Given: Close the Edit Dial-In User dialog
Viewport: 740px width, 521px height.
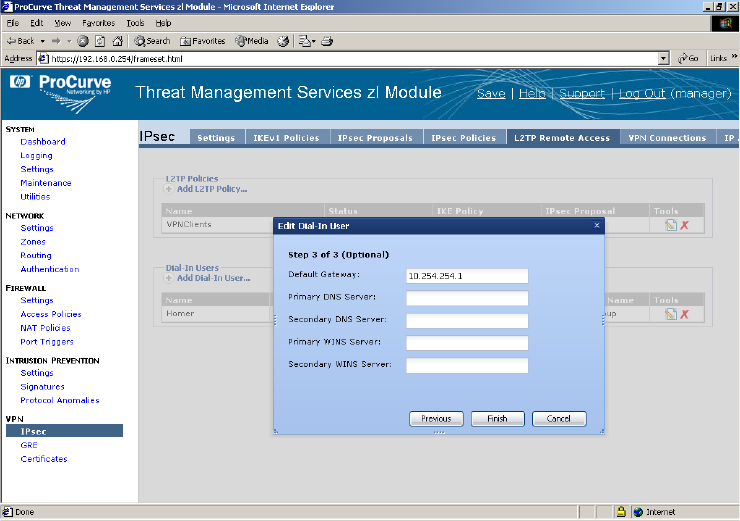Looking at the screenshot, I should pos(597,225).
